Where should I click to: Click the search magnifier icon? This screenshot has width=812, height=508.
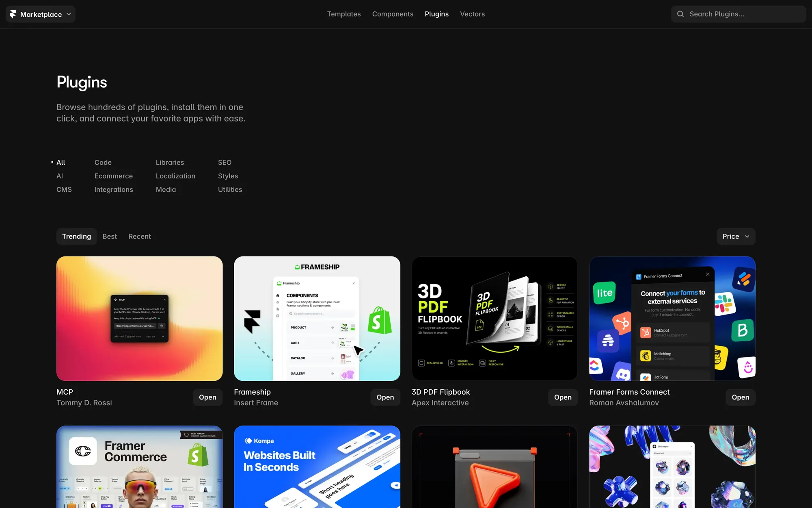pos(680,14)
